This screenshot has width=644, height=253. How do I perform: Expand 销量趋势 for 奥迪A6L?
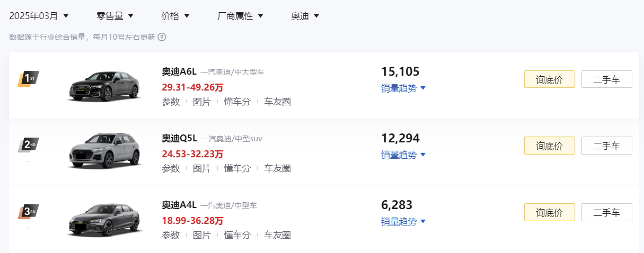pos(403,88)
